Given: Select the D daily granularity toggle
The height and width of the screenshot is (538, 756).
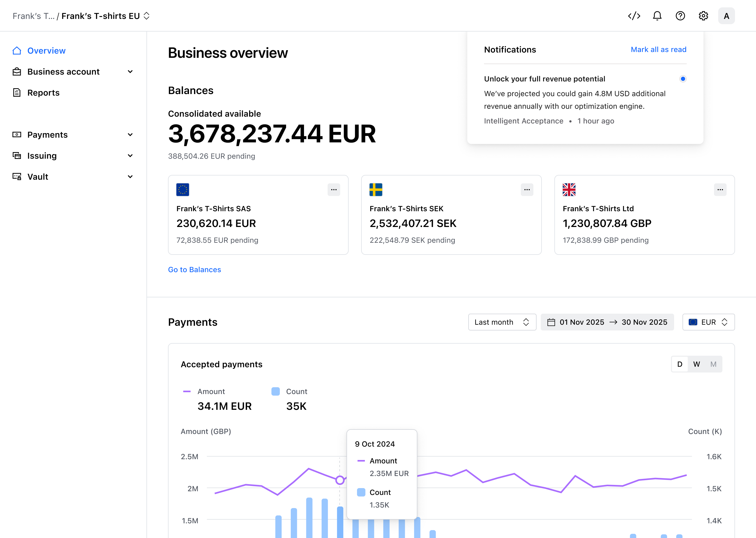Looking at the screenshot, I should tap(680, 364).
